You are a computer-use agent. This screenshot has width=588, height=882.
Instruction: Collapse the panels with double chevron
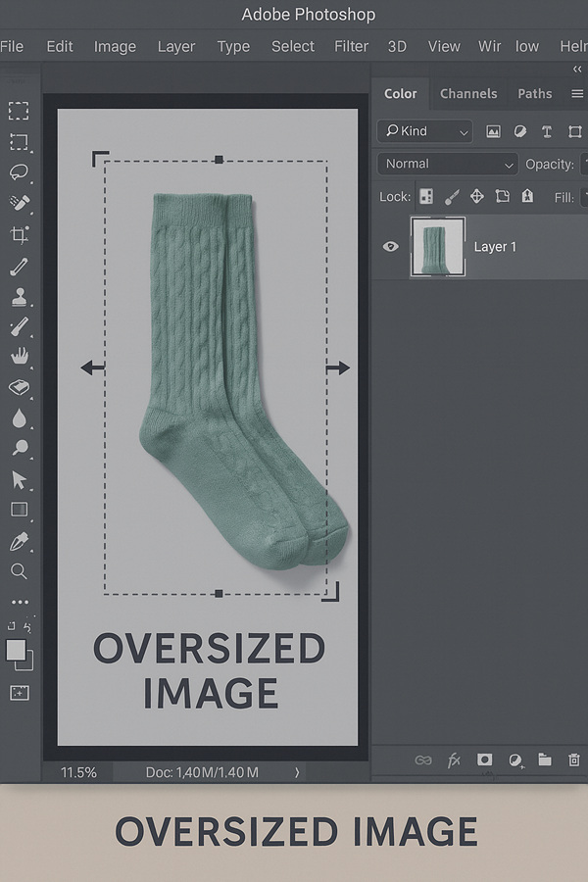[577, 69]
